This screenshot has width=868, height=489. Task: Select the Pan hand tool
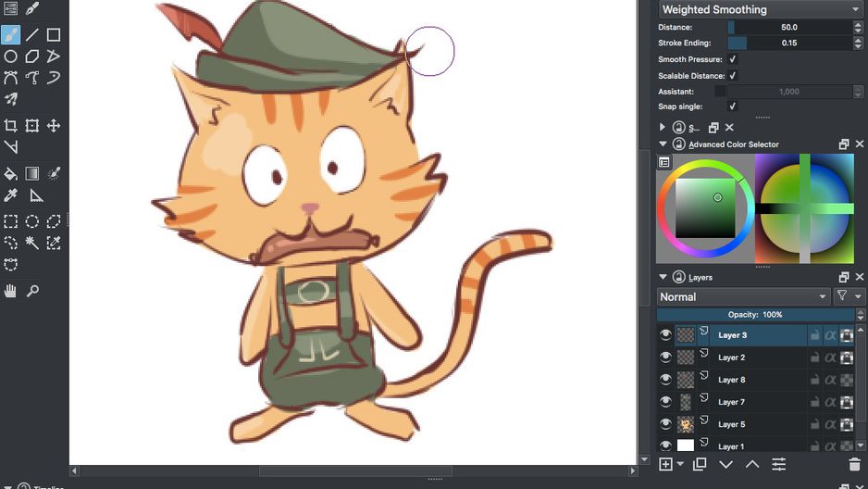click(x=10, y=291)
